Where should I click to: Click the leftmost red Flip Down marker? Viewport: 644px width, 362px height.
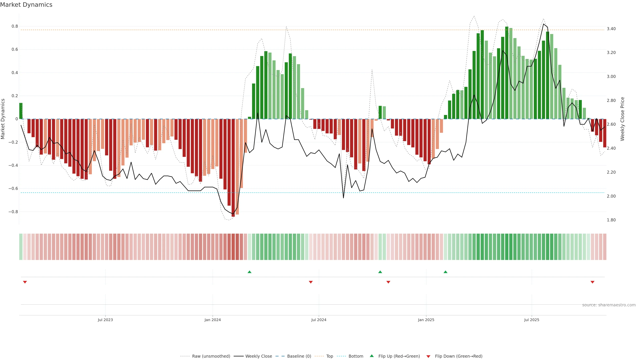(25, 282)
